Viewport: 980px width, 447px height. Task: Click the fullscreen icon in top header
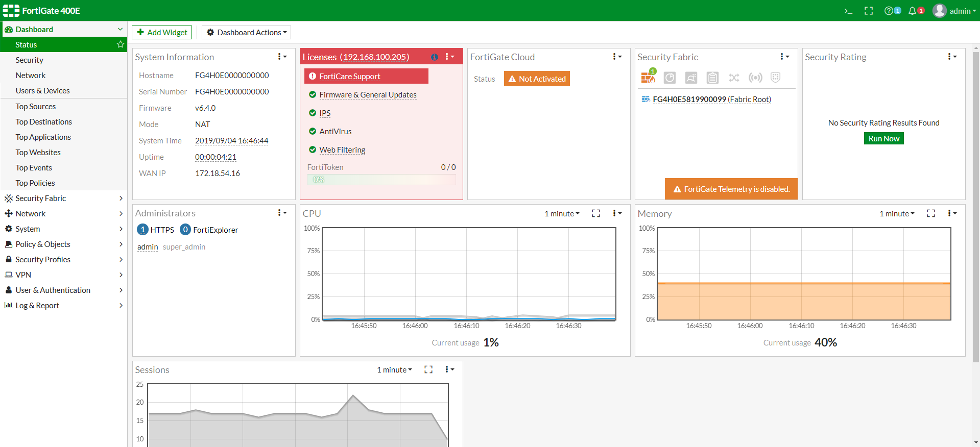(x=869, y=11)
